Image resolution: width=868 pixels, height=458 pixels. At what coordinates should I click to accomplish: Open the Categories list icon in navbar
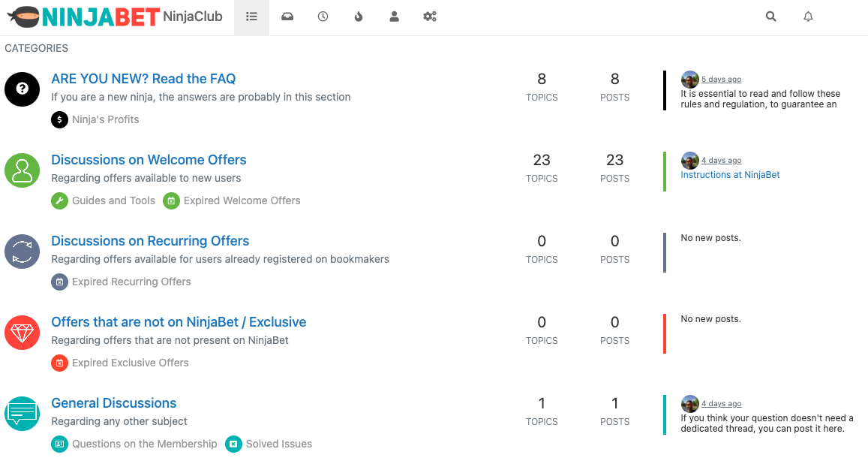coord(251,17)
